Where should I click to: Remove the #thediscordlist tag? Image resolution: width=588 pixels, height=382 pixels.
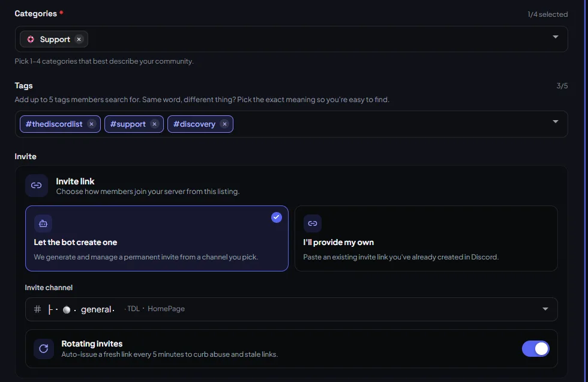click(x=91, y=124)
